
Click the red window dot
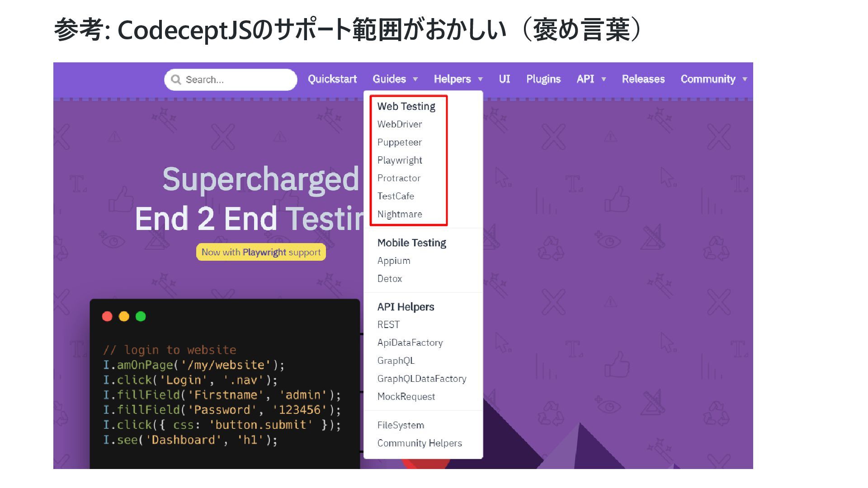107,316
